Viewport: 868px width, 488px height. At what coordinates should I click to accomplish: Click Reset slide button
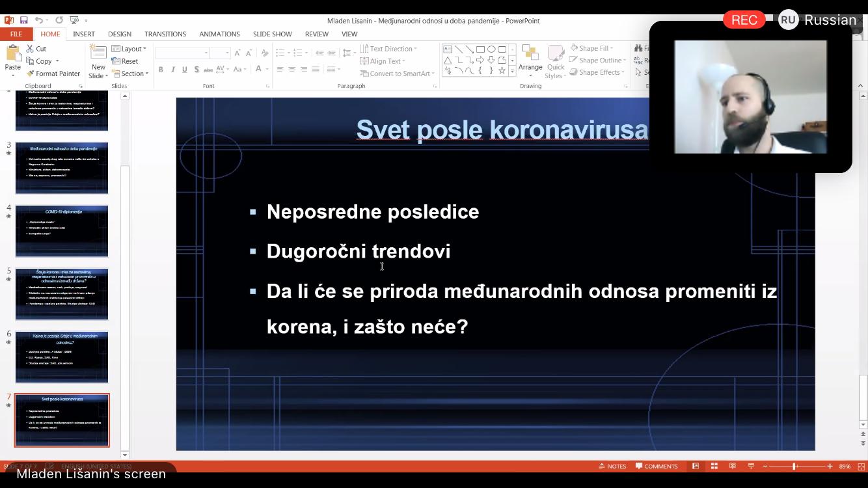coord(124,61)
